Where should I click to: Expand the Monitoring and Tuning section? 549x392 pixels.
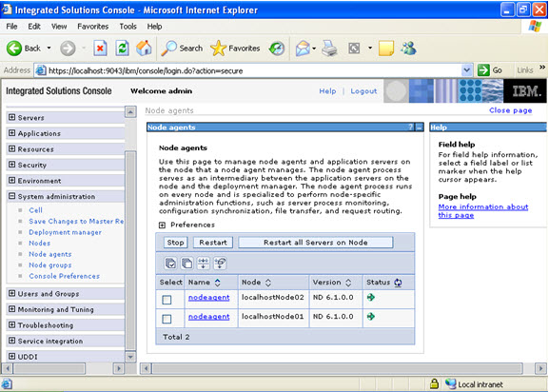click(12, 309)
